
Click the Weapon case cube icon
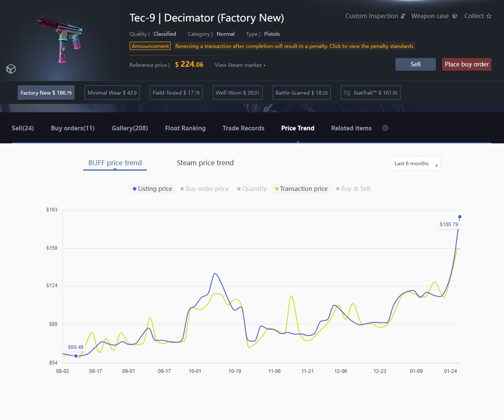coord(454,16)
